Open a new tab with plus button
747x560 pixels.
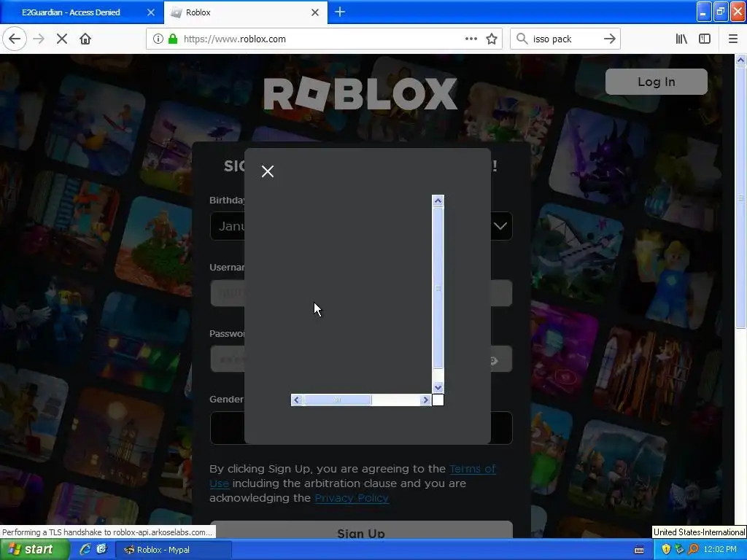pyautogui.click(x=340, y=12)
